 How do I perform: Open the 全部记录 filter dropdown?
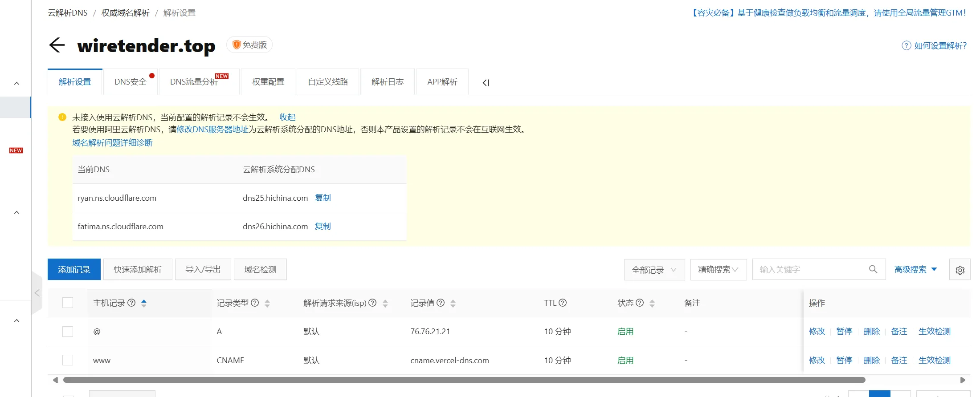tap(654, 270)
